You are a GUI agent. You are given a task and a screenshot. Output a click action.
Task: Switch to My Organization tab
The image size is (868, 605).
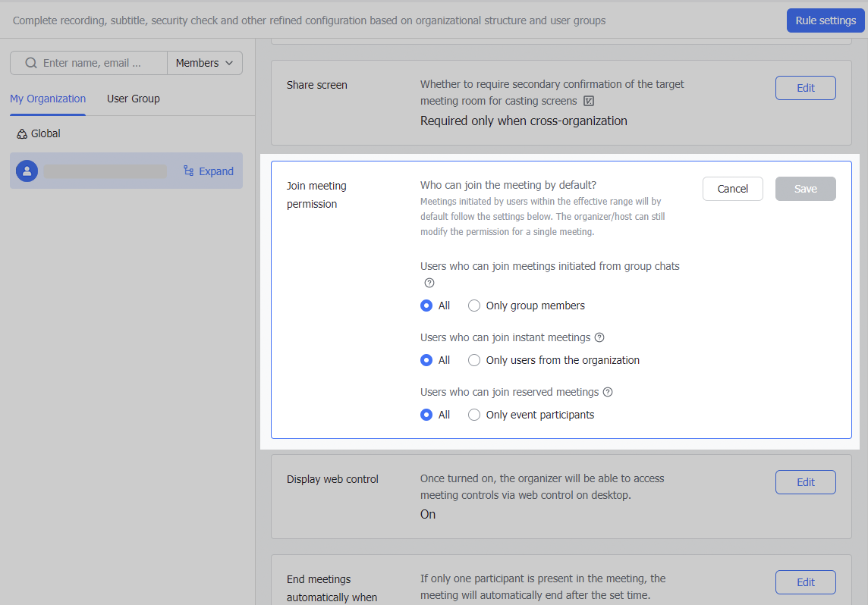point(48,99)
